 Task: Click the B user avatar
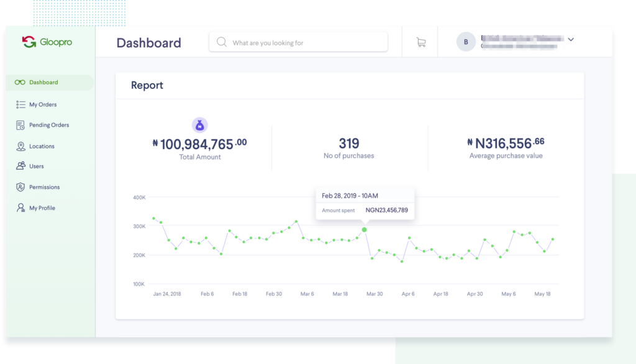click(x=466, y=42)
